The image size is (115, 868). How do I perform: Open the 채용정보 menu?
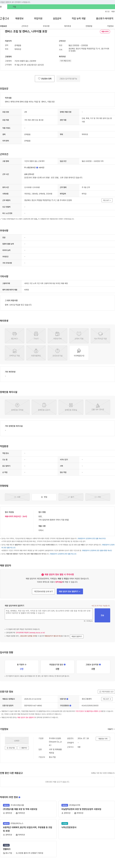click(x=20, y=18)
